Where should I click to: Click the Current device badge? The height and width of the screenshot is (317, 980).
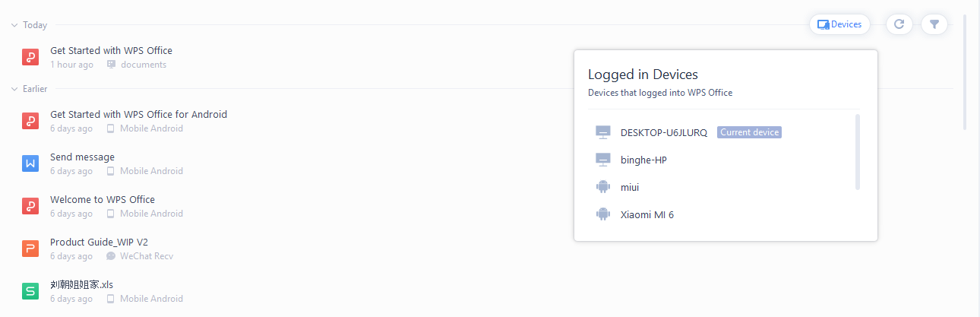pos(749,132)
